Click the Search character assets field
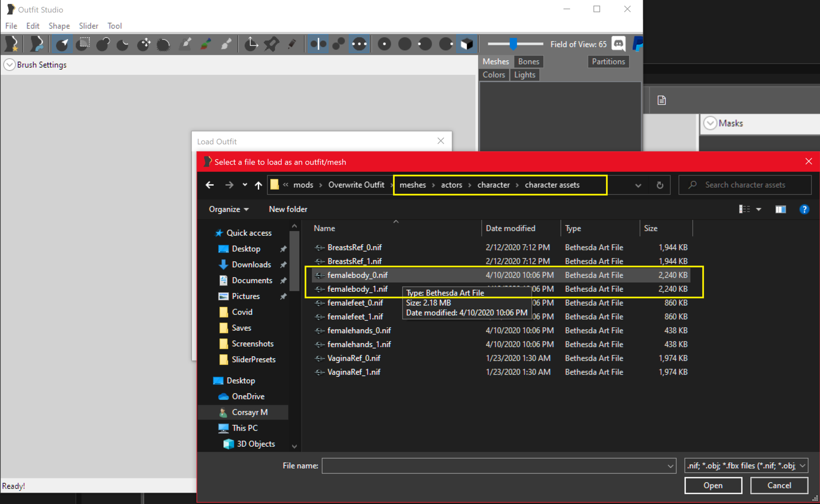The width and height of the screenshot is (820, 504). tap(745, 185)
